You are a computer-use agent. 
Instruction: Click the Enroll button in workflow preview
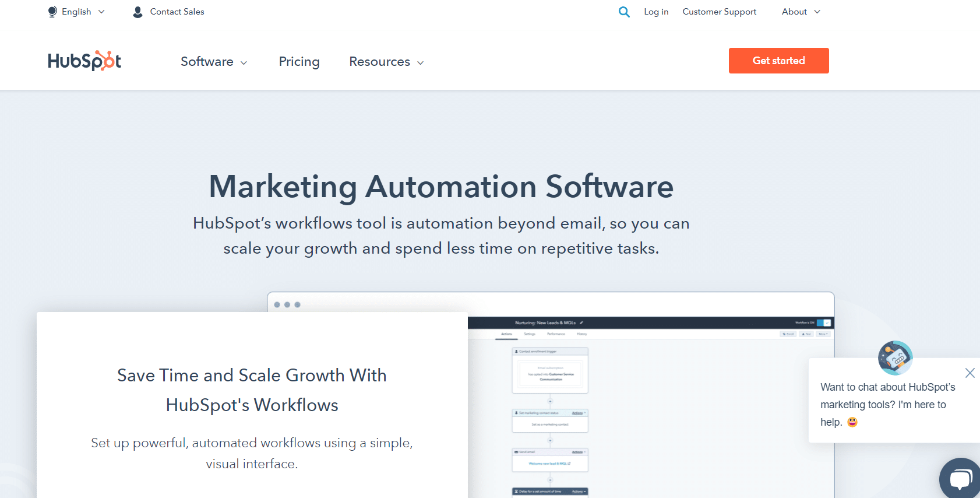(788, 334)
